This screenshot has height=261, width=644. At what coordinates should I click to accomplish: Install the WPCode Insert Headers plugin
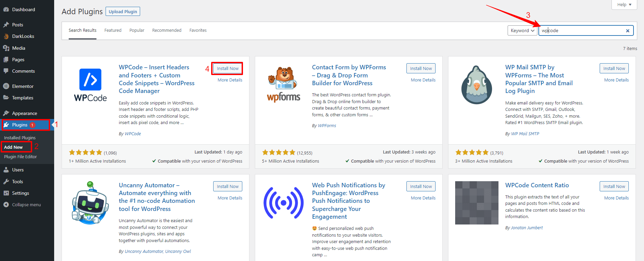(x=228, y=68)
